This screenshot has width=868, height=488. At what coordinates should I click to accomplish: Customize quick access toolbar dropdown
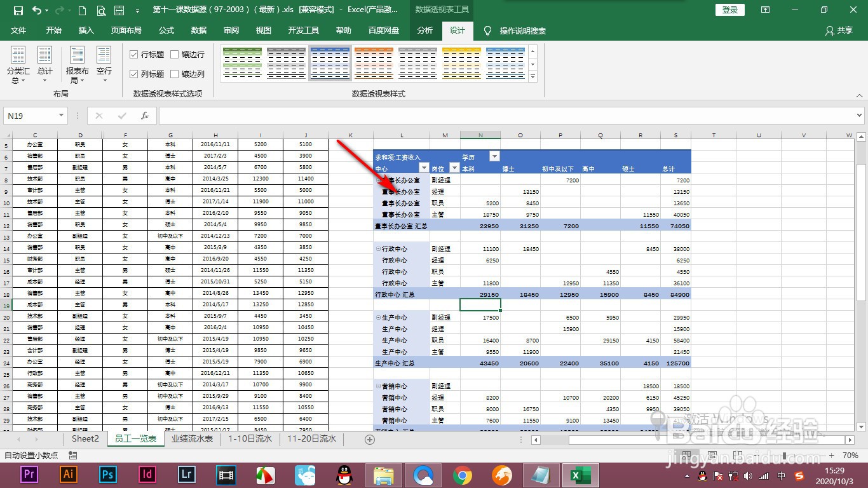pos(137,11)
